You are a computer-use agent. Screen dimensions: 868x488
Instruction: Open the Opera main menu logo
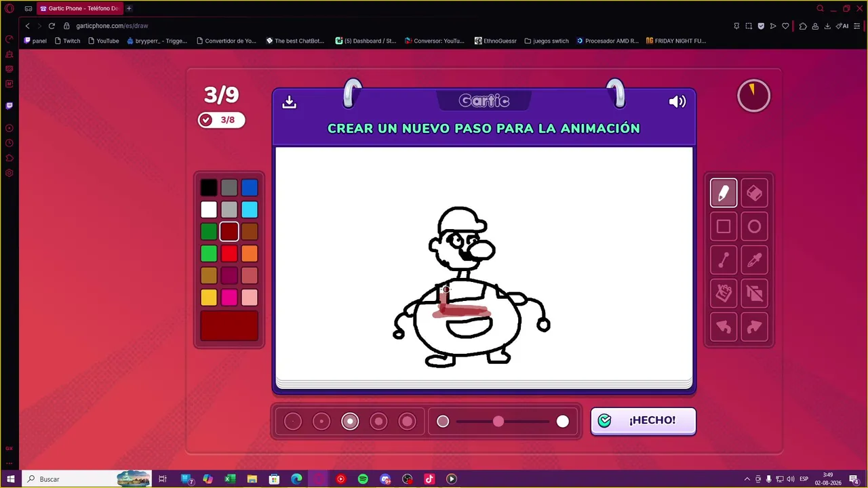point(9,9)
